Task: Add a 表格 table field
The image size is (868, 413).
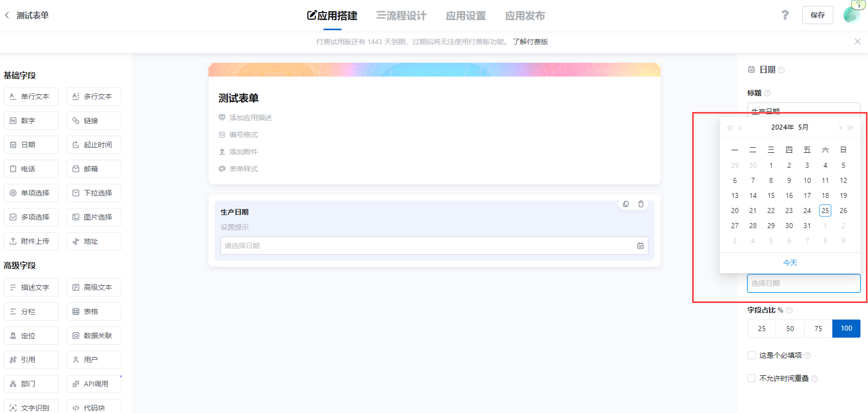Action: click(94, 312)
